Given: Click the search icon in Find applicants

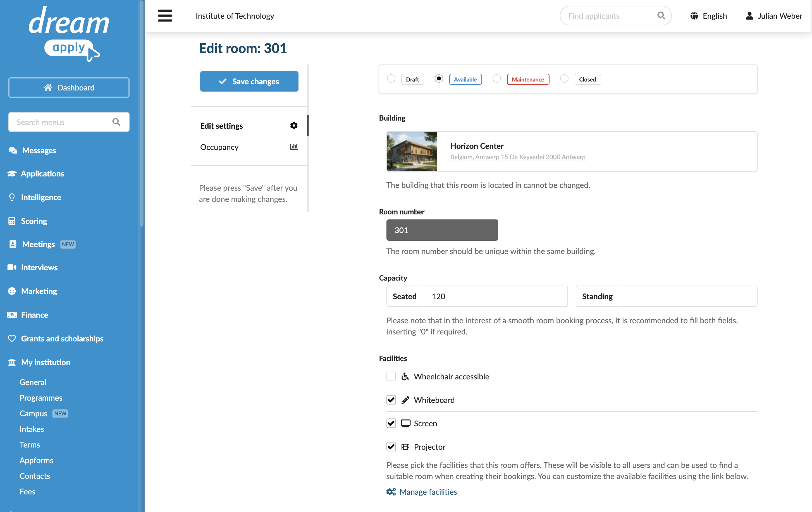Looking at the screenshot, I should [661, 16].
